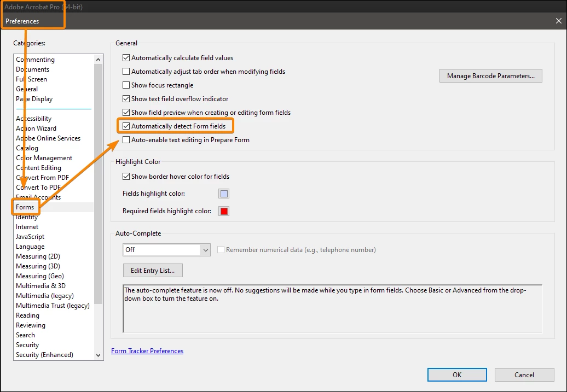Image resolution: width=567 pixels, height=392 pixels.
Task: Open the Auto-Complete Off dropdown
Action: point(167,250)
